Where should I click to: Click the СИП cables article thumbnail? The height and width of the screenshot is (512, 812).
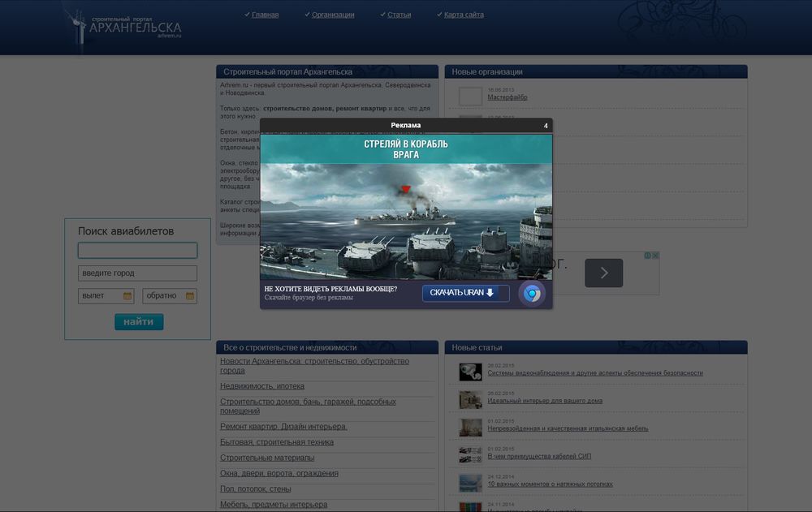(x=470, y=455)
